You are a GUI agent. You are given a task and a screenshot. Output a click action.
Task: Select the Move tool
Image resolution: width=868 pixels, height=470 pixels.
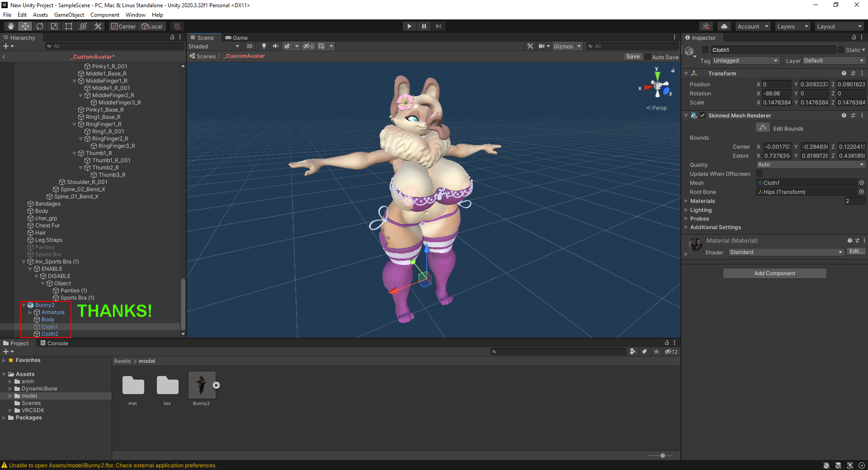click(x=25, y=26)
